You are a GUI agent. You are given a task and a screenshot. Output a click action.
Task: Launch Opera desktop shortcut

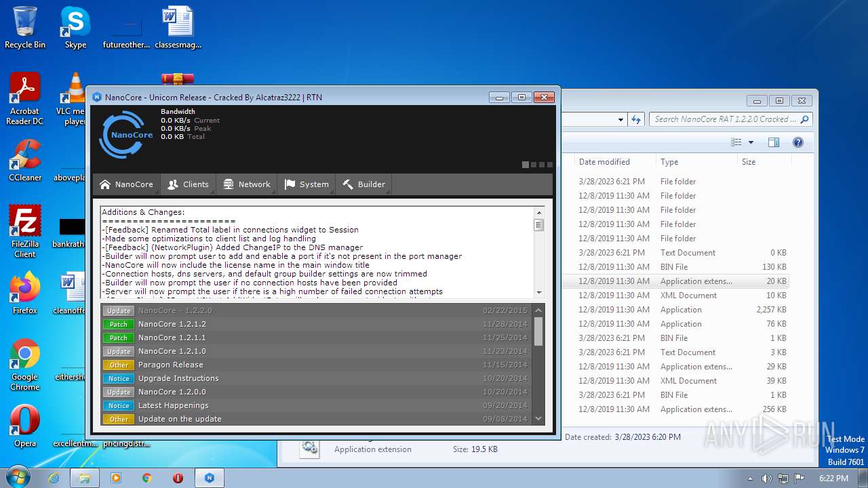coord(25,426)
